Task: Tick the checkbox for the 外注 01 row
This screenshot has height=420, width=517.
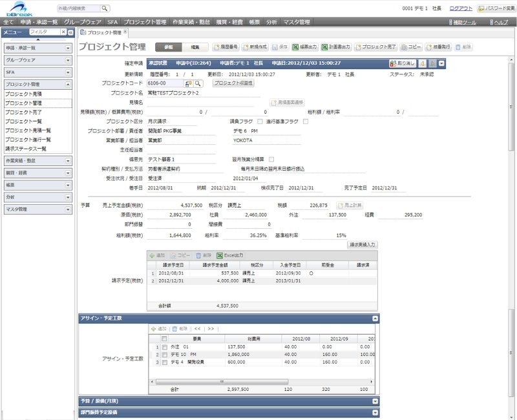Action: (x=165, y=347)
